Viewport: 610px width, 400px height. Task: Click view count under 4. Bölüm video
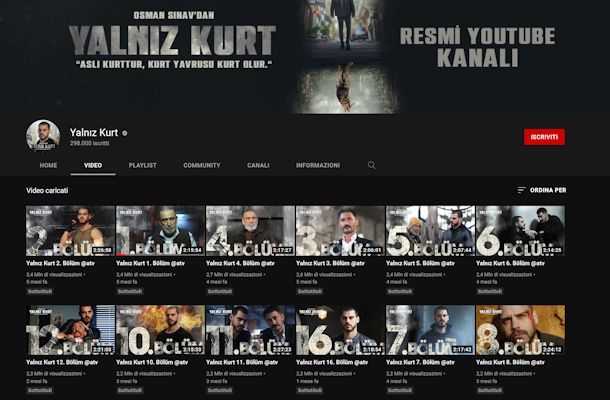[x=234, y=274]
